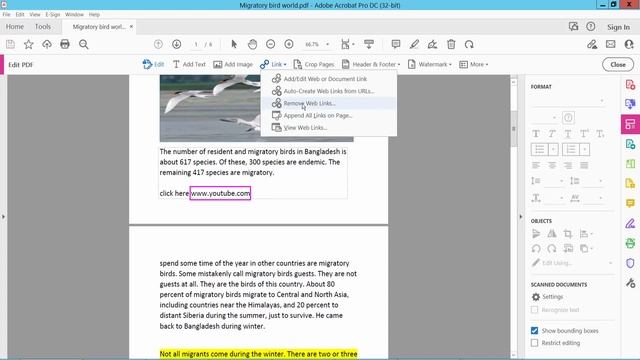
Task: Open the Help question mark icon
Action: tap(591, 27)
